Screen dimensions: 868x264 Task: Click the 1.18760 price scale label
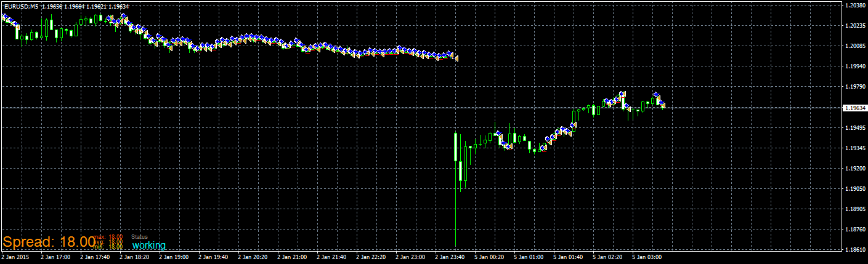tap(854, 230)
